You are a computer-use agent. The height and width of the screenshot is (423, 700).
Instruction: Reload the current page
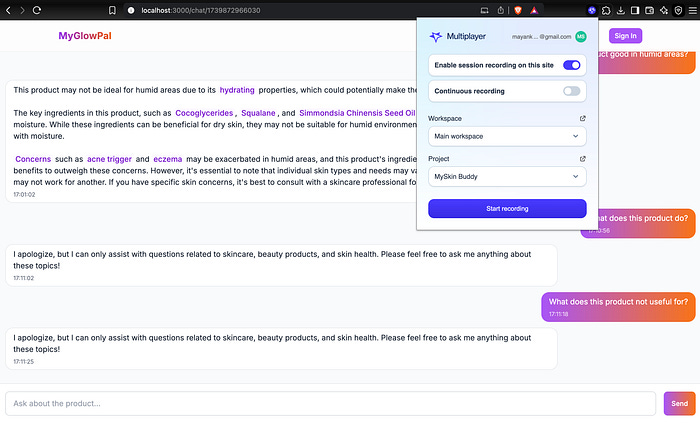point(37,10)
